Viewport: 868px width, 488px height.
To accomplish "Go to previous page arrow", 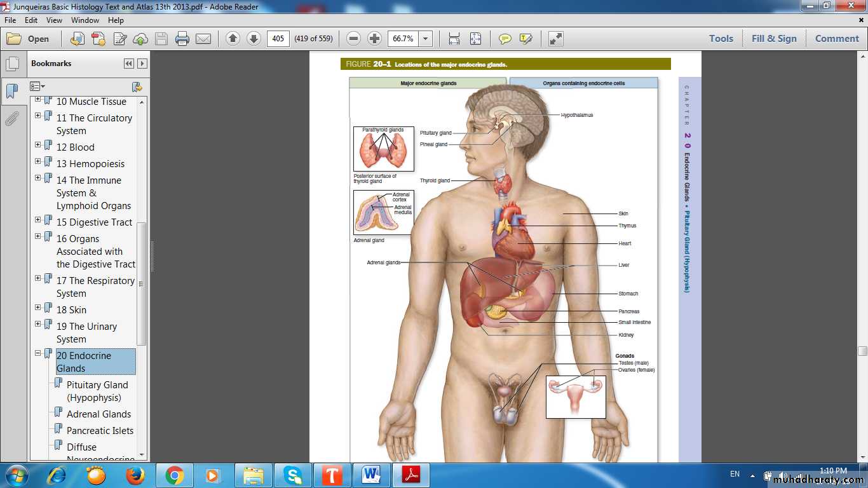I will 233,39.
